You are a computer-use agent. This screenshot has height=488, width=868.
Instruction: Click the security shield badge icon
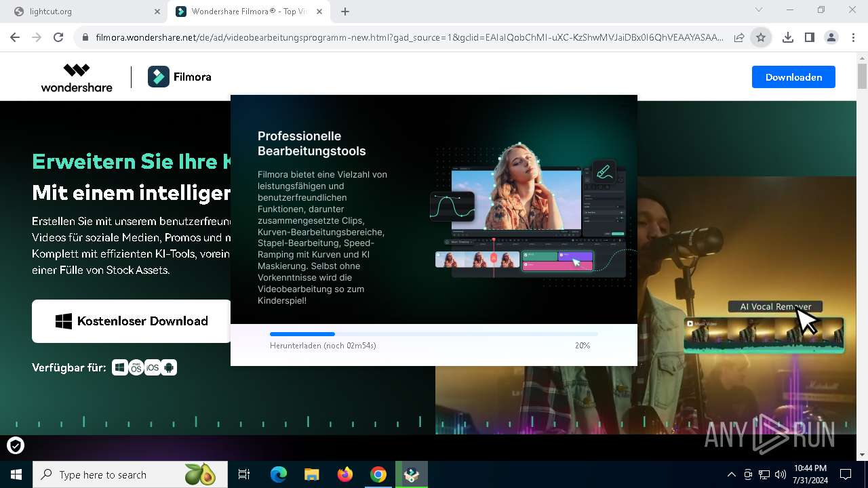16,445
